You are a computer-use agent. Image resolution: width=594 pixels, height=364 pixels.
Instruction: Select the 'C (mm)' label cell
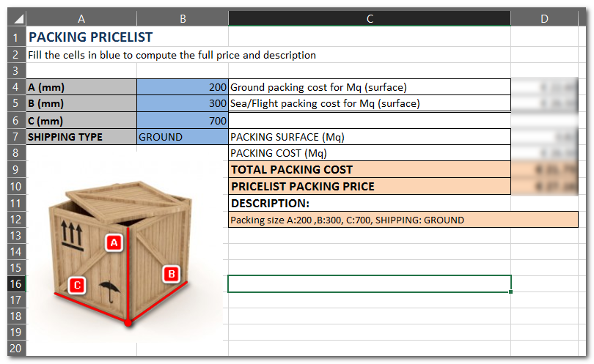point(81,121)
